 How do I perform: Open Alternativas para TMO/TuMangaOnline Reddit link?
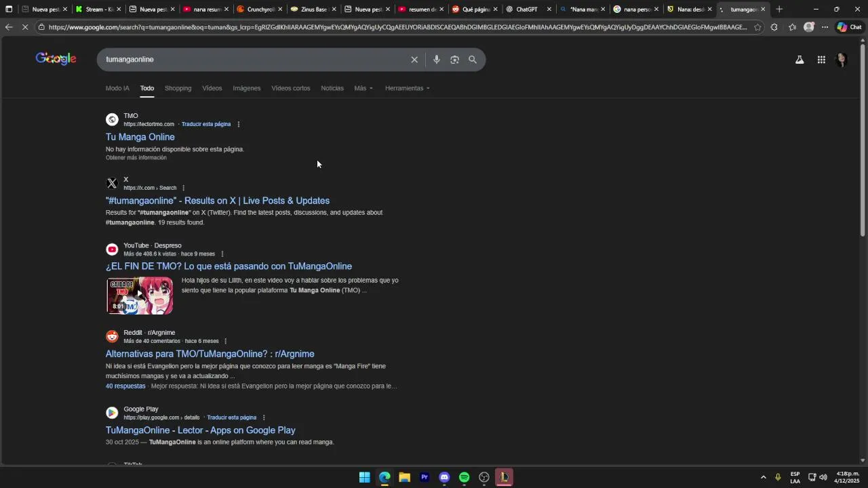[x=210, y=354]
